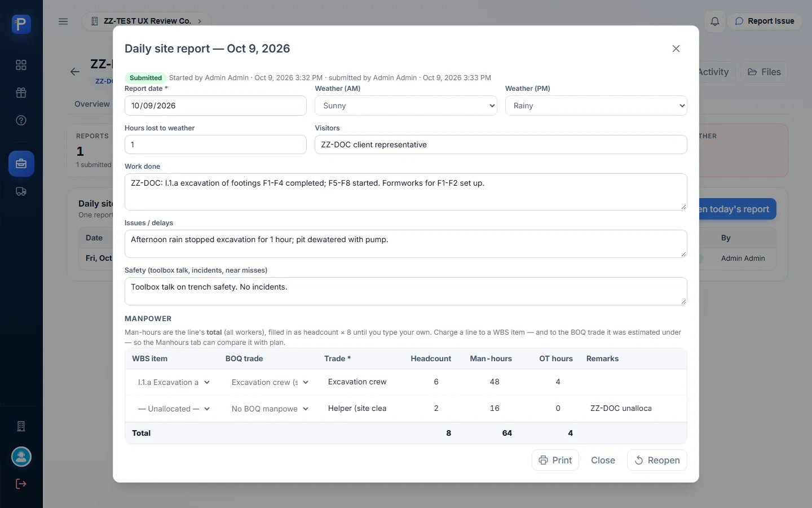
Task: Expand the WBS item dropdown for I.1.a Excavation
Action: pos(174,382)
